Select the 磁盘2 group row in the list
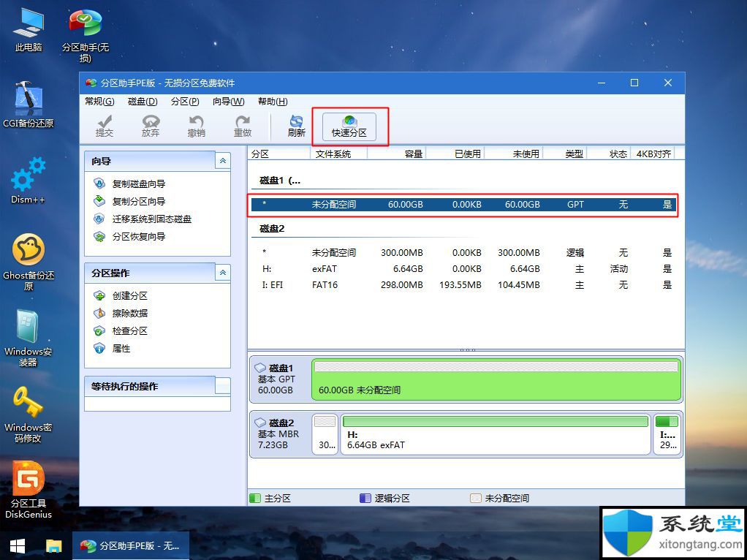Image resolution: width=747 pixels, height=560 pixels. point(272,229)
